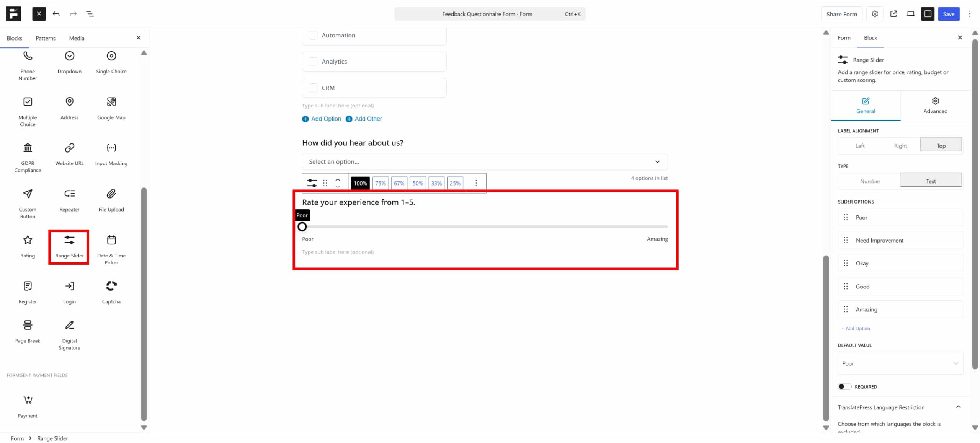Open the editor options kebab menu

click(x=970, y=14)
